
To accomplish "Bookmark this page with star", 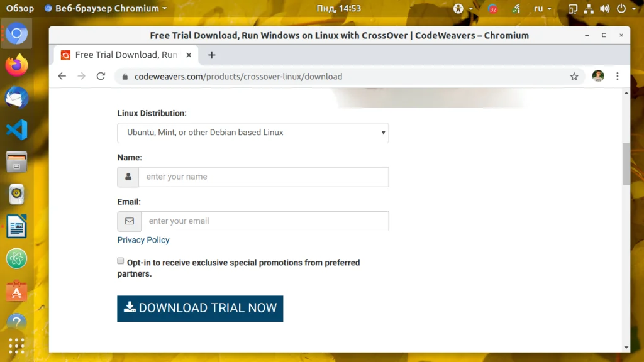I will click(x=574, y=76).
